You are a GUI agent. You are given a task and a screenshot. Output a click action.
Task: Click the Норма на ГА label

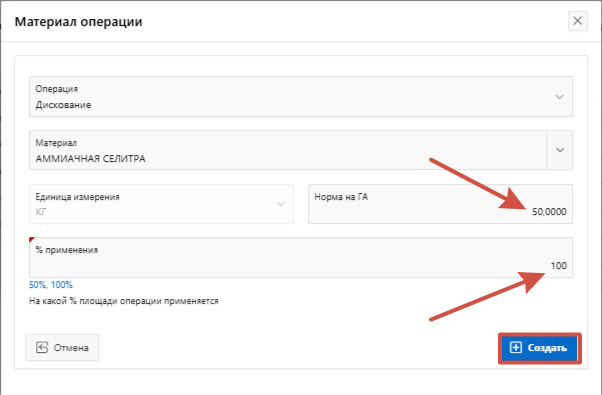click(x=341, y=197)
